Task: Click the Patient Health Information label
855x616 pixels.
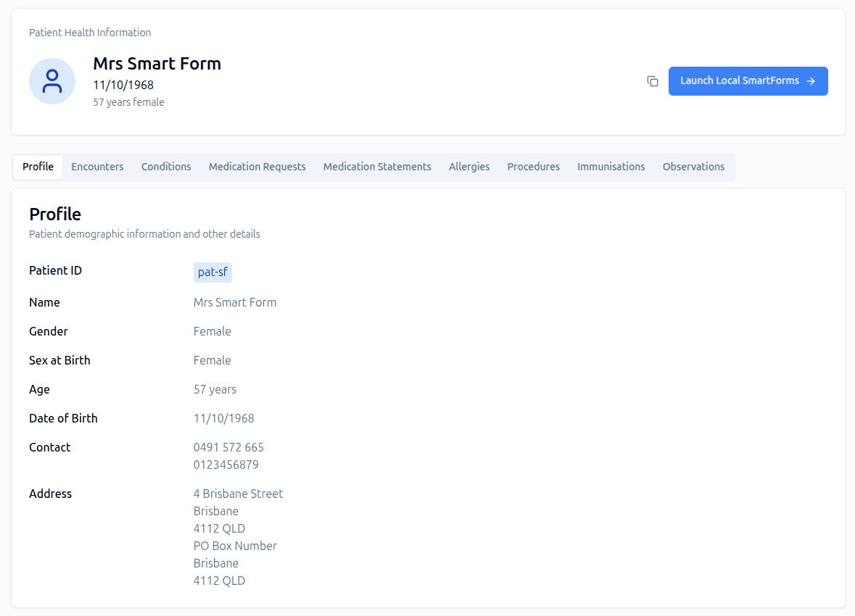Action: point(90,33)
